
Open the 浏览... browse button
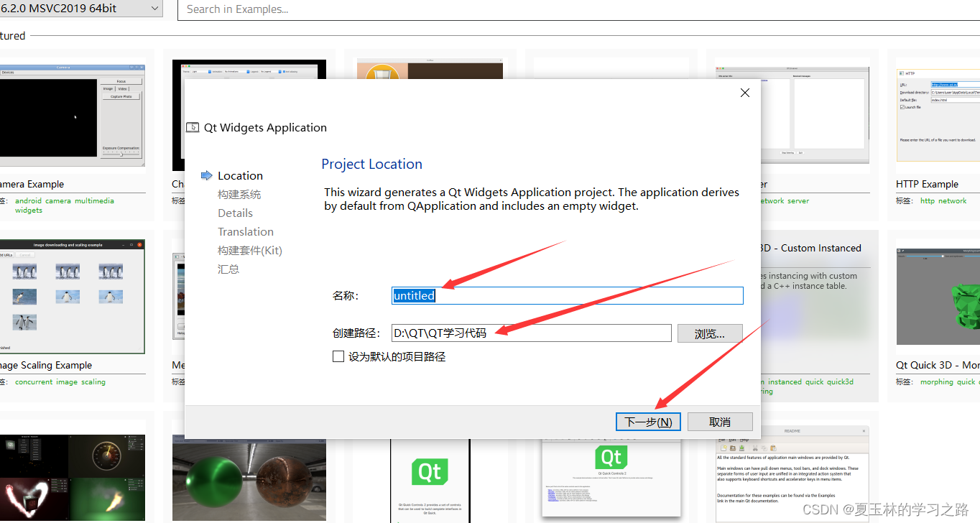(710, 333)
